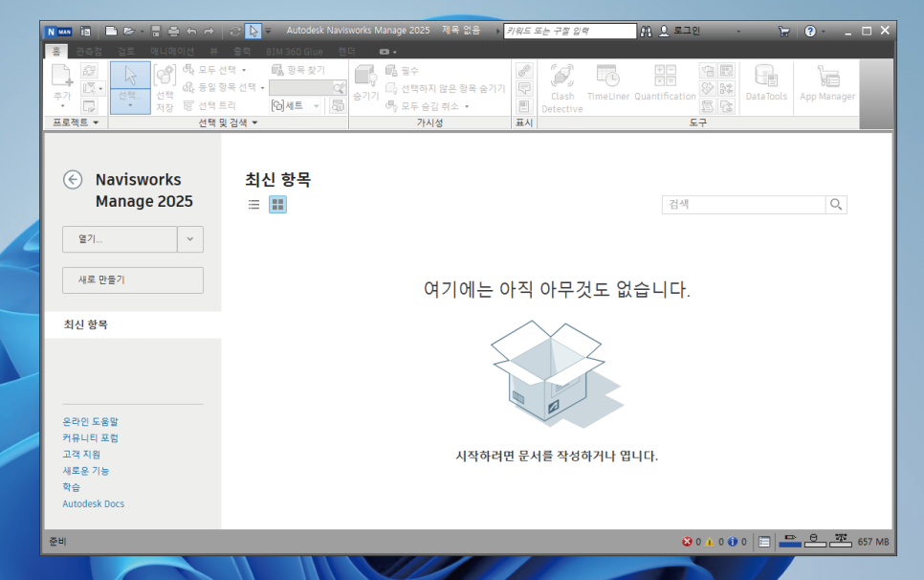Switch to the BIM 360 Glue ribbon tab

294,52
